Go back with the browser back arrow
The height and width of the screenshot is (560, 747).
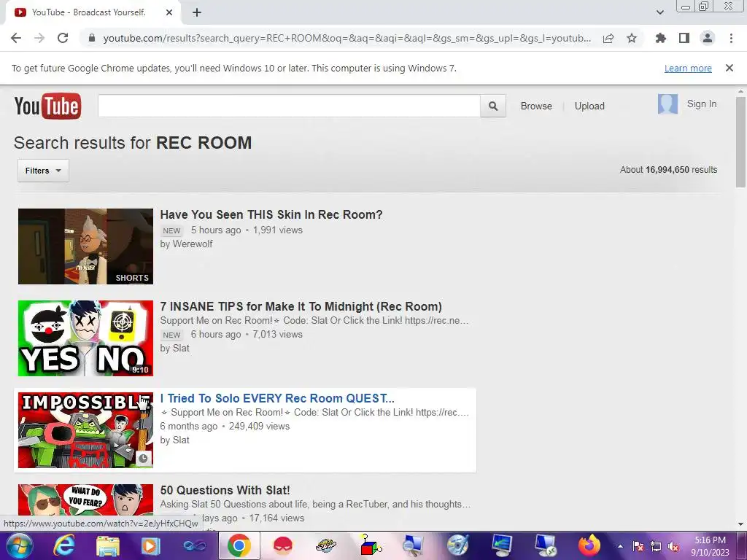tap(16, 38)
